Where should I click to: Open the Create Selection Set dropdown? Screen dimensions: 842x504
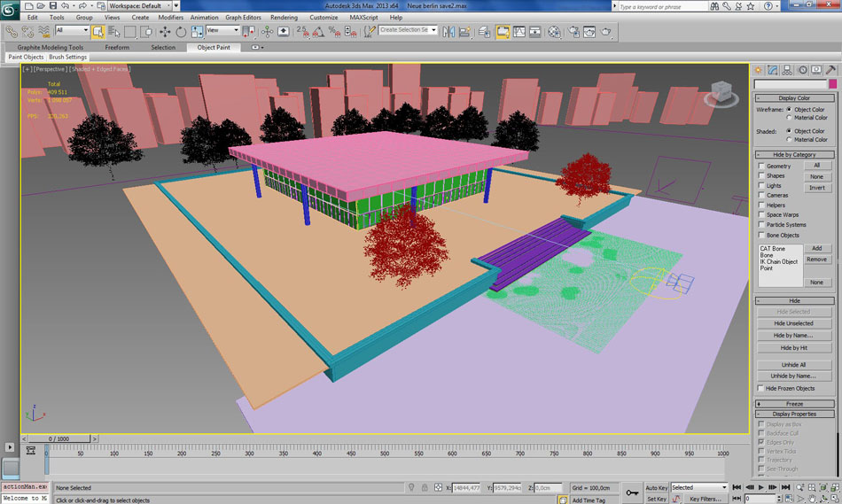coord(408,30)
